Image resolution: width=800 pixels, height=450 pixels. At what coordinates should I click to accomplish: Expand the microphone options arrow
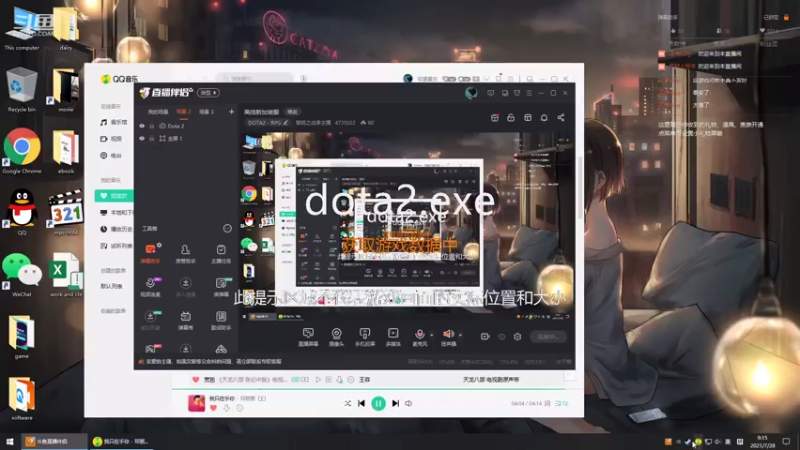[x=432, y=335]
